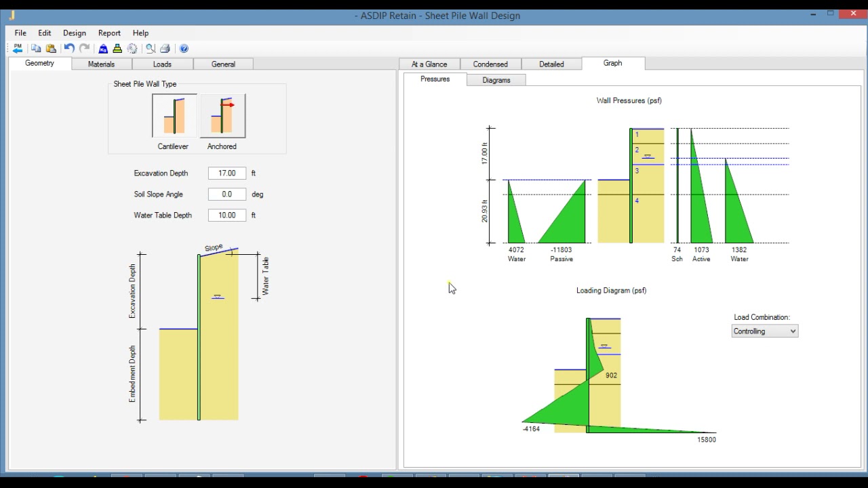Open the Help menu
The height and width of the screenshot is (488, 868).
(140, 33)
